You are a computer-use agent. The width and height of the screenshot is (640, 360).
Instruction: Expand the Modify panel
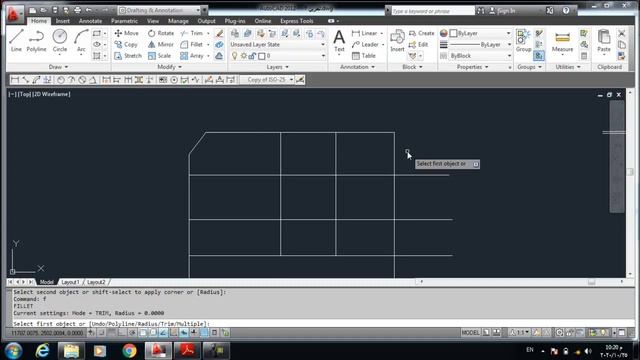pyautogui.click(x=169, y=67)
